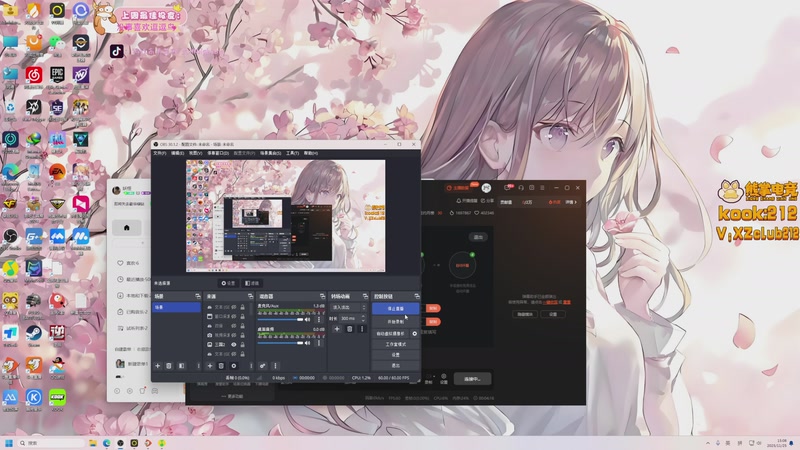The height and width of the screenshot is (450, 800).
Task: Open source properties gear in Sources toolbar
Action: [234, 366]
